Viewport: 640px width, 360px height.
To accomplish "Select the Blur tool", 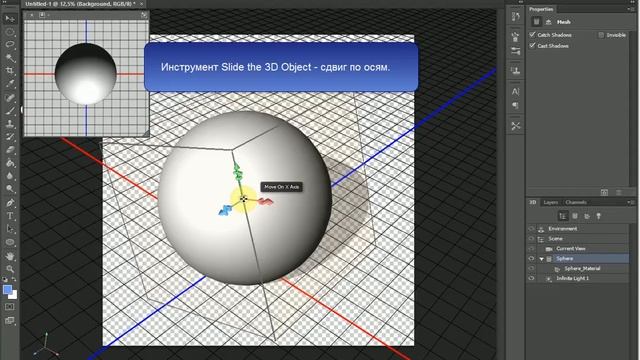I will click(x=10, y=176).
